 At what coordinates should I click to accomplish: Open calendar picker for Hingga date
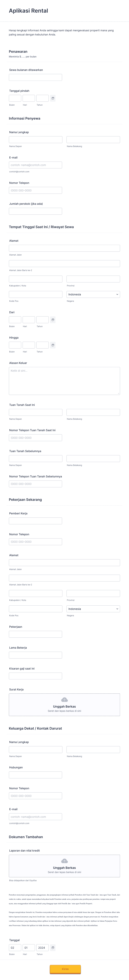[53, 345]
